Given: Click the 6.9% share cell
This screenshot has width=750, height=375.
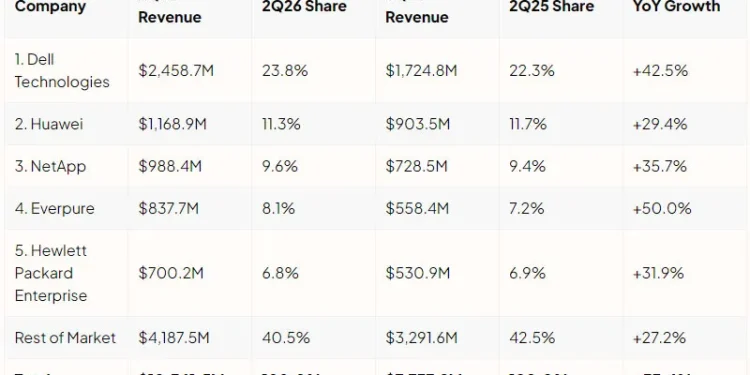Looking at the screenshot, I should coord(527,273).
